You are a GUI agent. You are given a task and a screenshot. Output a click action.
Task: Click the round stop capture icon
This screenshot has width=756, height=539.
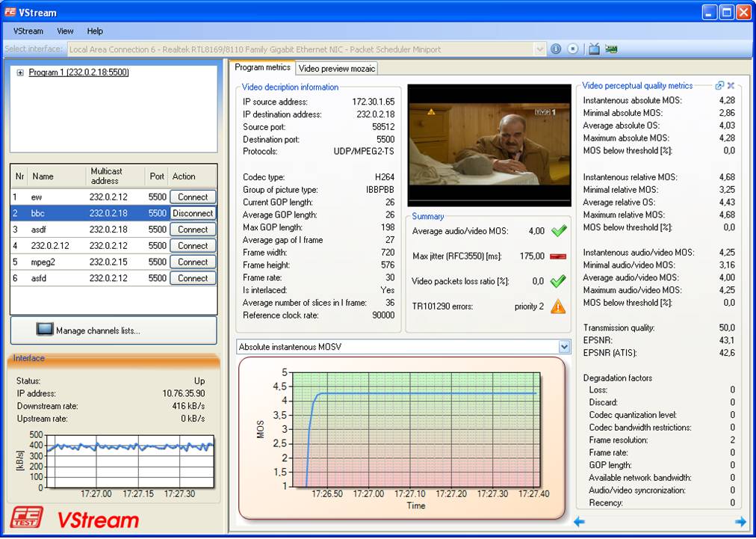pyautogui.click(x=573, y=49)
